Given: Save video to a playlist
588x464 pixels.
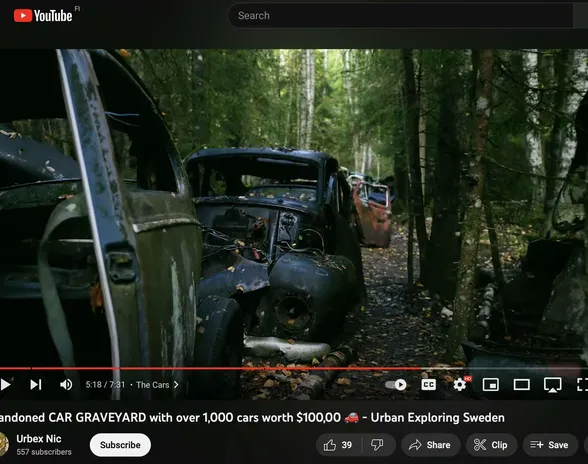Looking at the screenshot, I should (550, 445).
